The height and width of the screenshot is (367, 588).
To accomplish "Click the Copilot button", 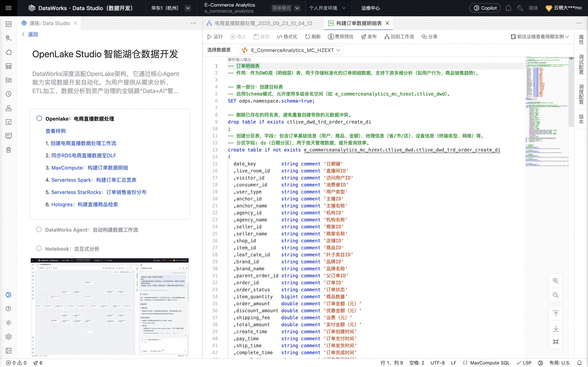I will pos(485,8).
